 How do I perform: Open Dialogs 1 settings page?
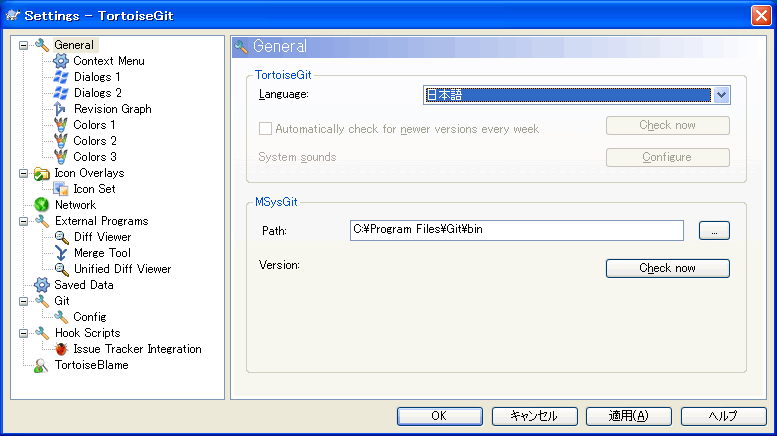click(97, 77)
